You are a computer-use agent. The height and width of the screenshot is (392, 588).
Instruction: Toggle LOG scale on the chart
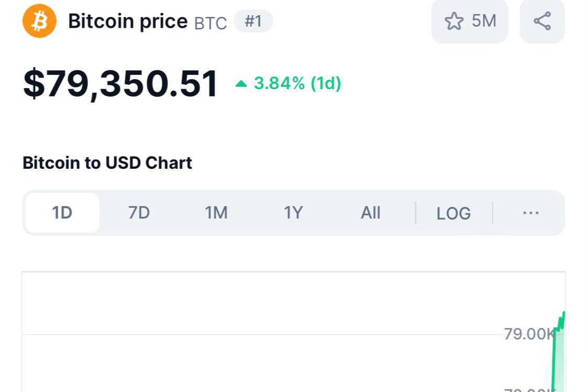(x=453, y=213)
